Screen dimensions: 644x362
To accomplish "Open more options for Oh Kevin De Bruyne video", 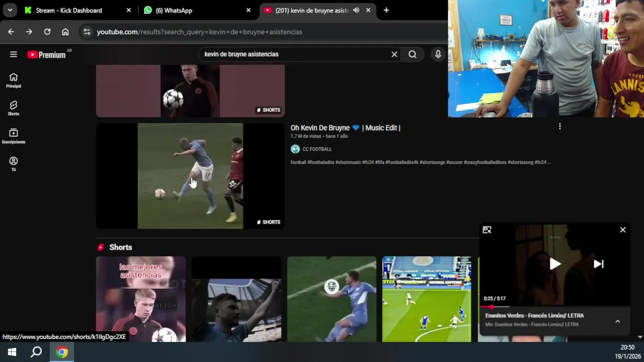I will [559, 127].
